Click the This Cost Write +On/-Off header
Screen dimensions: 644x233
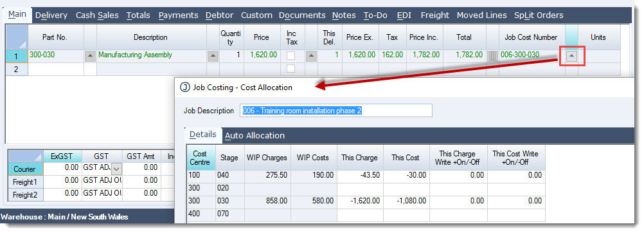click(516, 158)
